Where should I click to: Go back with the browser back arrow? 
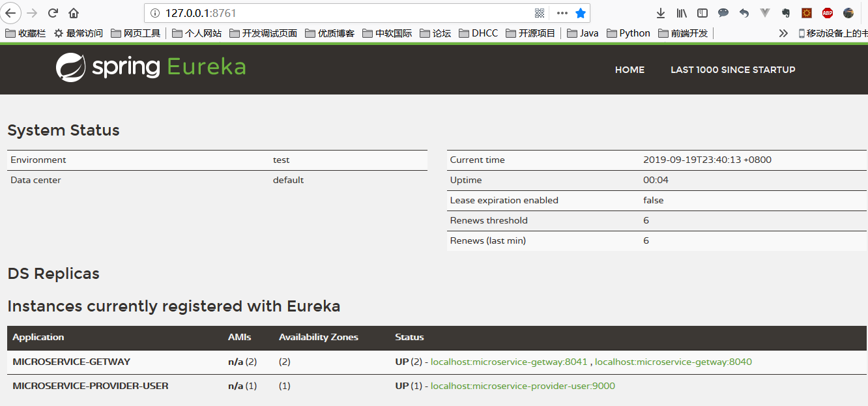coord(10,13)
